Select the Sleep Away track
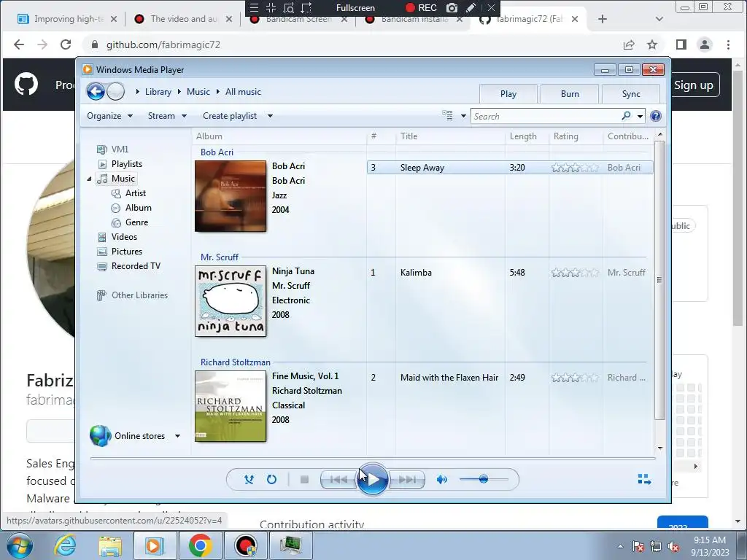 pyautogui.click(x=510, y=168)
